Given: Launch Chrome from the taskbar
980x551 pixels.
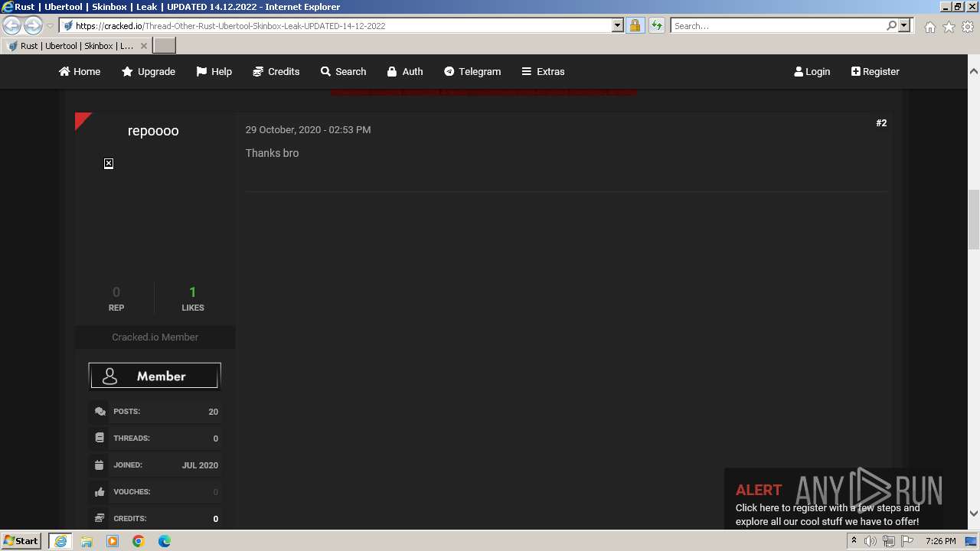Looking at the screenshot, I should coord(139,541).
